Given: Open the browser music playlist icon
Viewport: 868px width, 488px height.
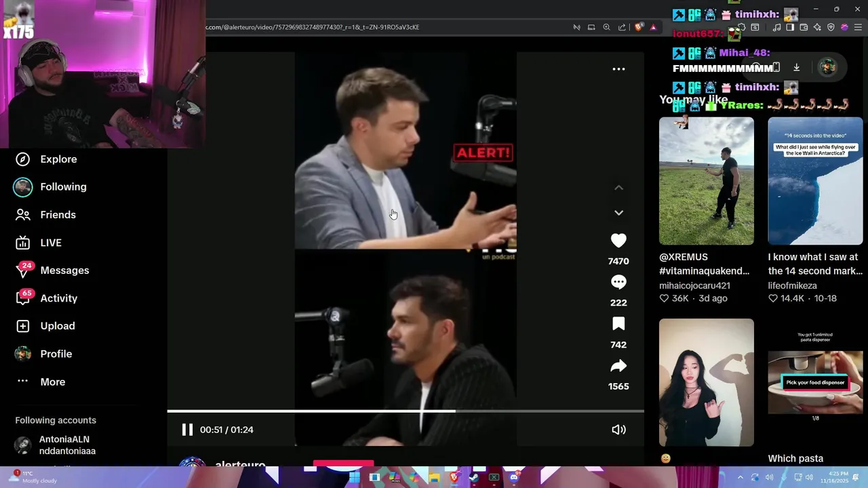Looking at the screenshot, I should click(x=776, y=28).
